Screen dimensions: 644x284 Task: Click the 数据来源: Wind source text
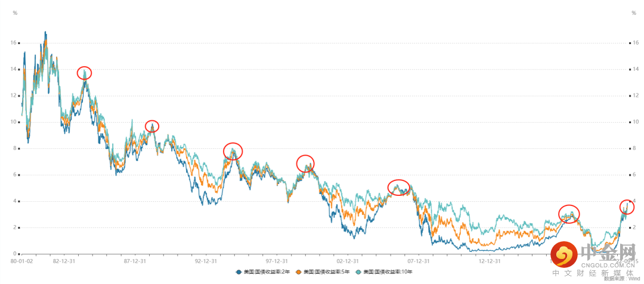[621, 279]
